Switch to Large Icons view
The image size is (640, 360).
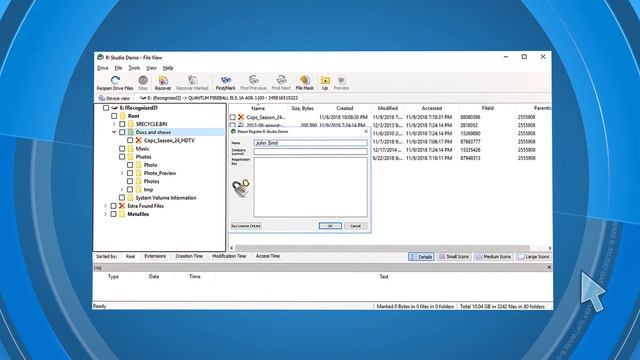pyautogui.click(x=534, y=256)
